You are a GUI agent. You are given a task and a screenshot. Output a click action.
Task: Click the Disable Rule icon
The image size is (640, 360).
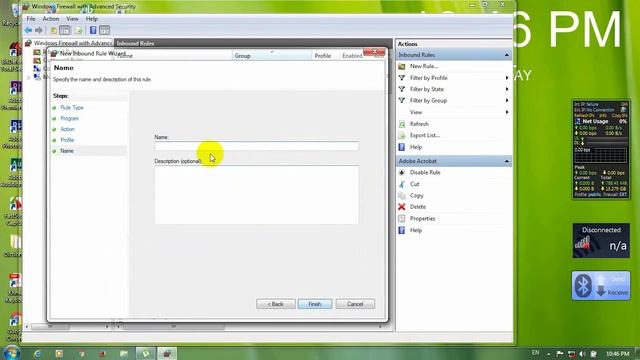tap(402, 173)
